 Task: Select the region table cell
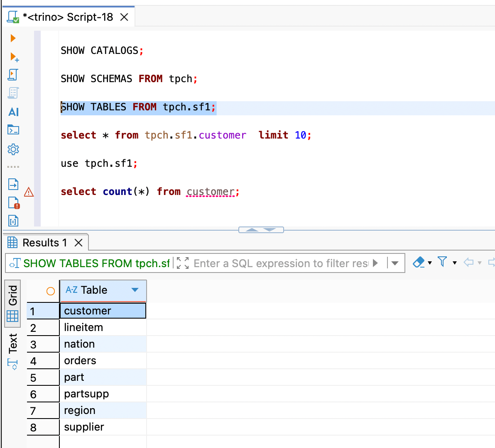[103, 411]
